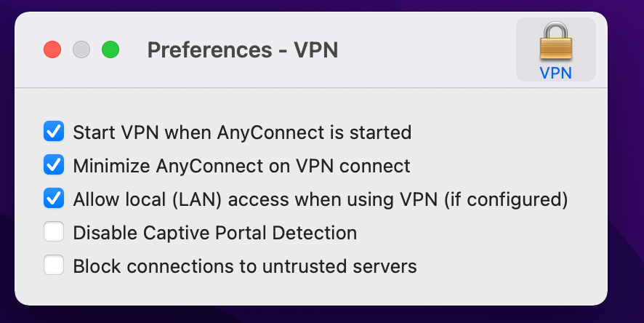Tick the Block connections to untrusted servers checkbox
Image resolution: width=644 pixels, height=323 pixels.
[54, 266]
